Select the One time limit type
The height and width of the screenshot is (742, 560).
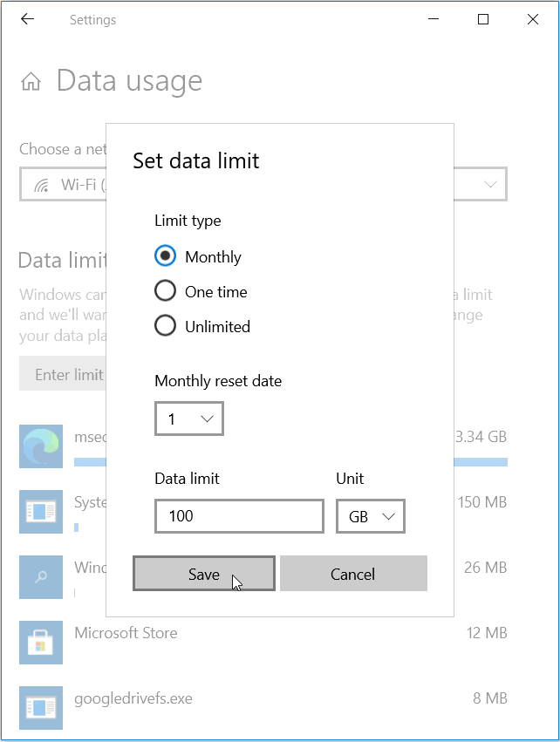[x=165, y=290]
